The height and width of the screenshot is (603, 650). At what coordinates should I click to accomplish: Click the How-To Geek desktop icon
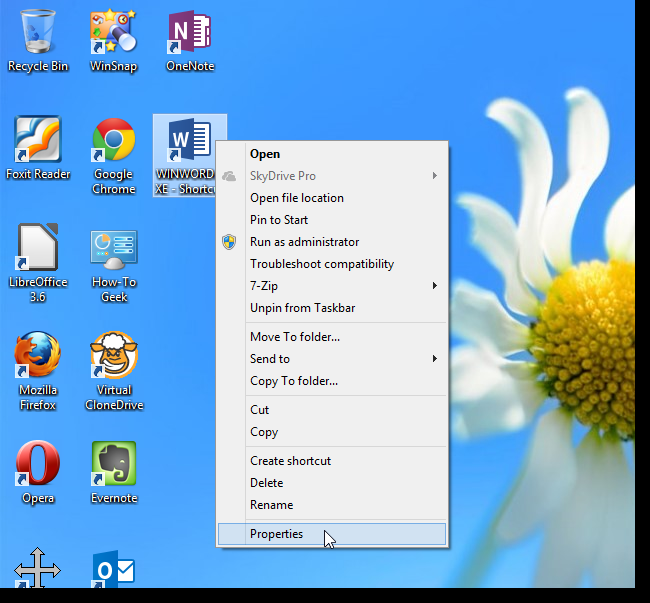114,249
